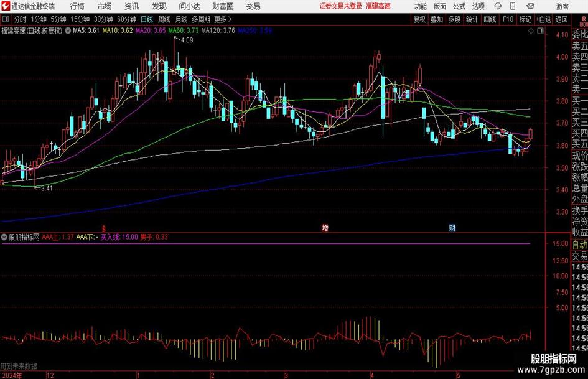Viewport: 588px width, 379px height.
Task: Switch to 月线 monthly period
Action: point(182,19)
